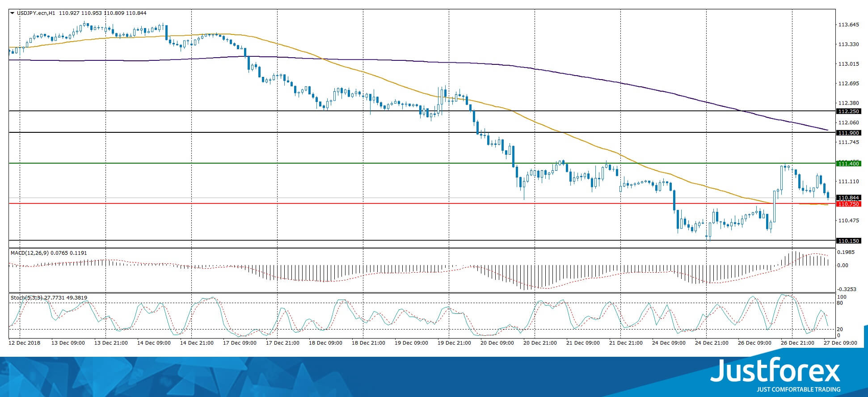Click the 14 Dec 09:00 time label

tap(154, 343)
